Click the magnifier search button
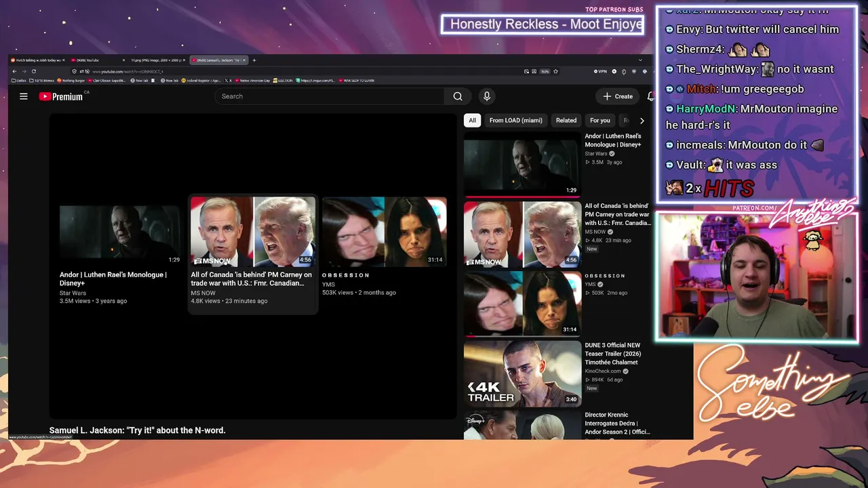868x488 pixels. 458,96
